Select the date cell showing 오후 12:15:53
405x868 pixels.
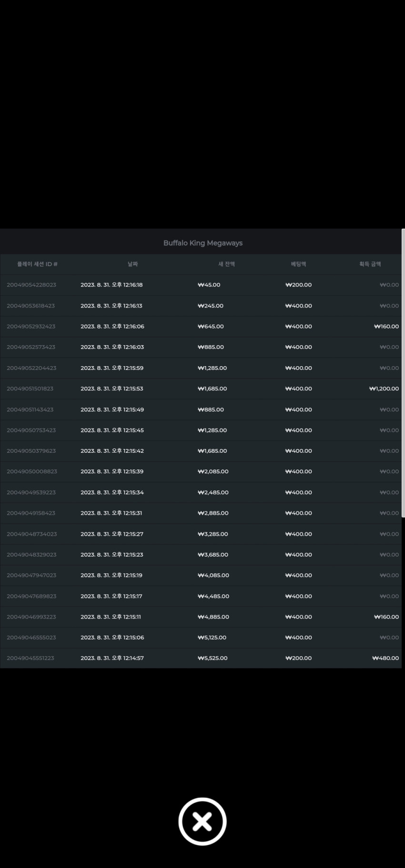pyautogui.click(x=112, y=389)
